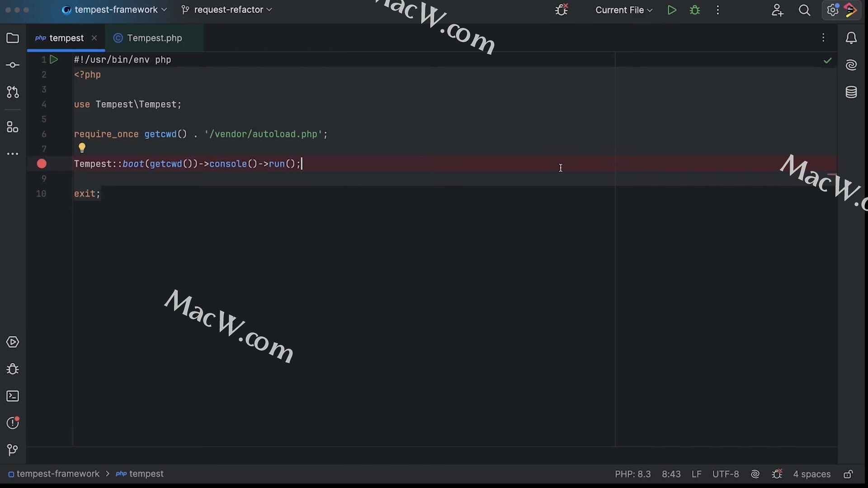Click the 4 spaces indent setting
868x488 pixels.
[811, 474]
